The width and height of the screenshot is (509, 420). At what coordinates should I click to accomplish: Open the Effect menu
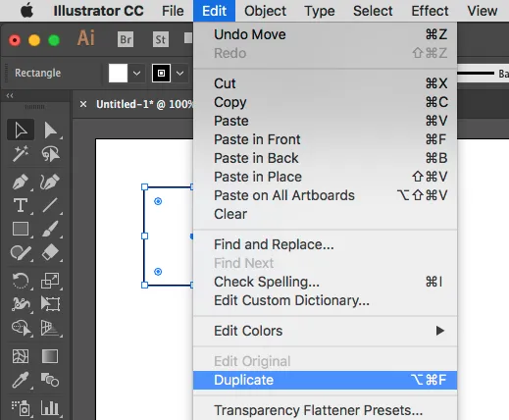(430, 11)
